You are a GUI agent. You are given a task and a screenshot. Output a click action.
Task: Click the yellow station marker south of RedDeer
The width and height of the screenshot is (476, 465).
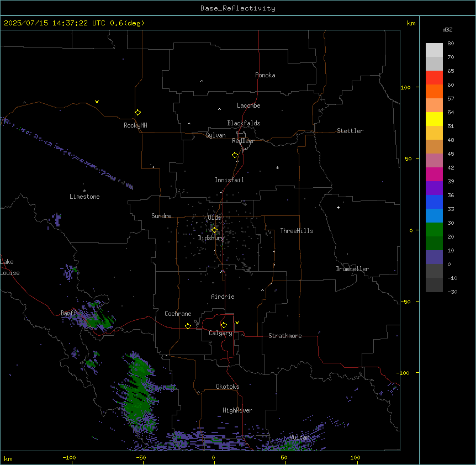coord(235,155)
